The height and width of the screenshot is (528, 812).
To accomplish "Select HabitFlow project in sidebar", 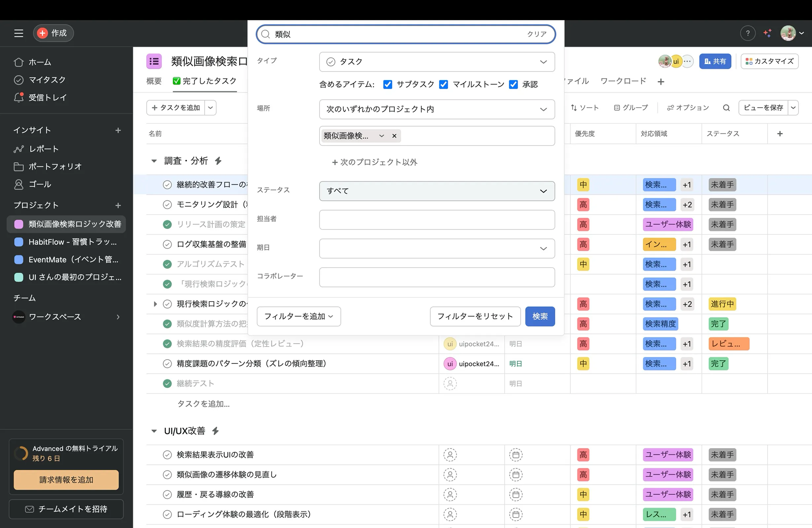I will click(66, 242).
